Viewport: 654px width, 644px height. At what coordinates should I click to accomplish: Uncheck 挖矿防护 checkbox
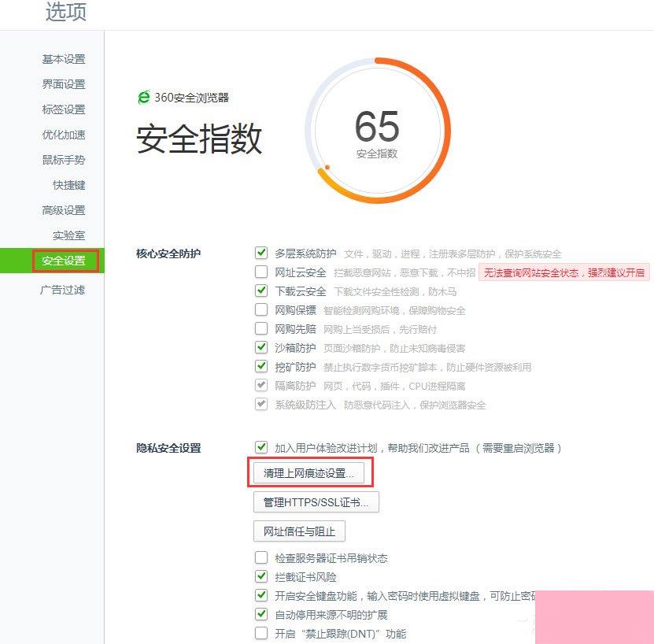261,366
